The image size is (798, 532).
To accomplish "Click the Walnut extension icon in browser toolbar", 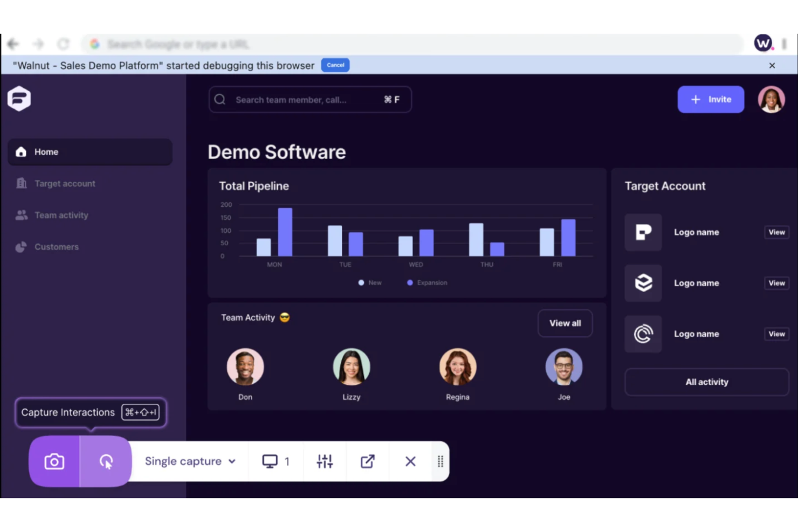I will tap(763, 43).
